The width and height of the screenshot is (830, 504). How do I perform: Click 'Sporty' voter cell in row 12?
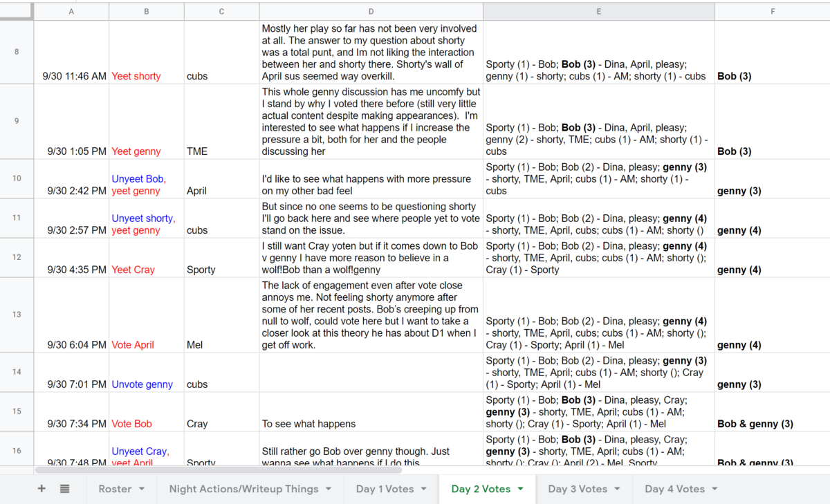[221, 258]
